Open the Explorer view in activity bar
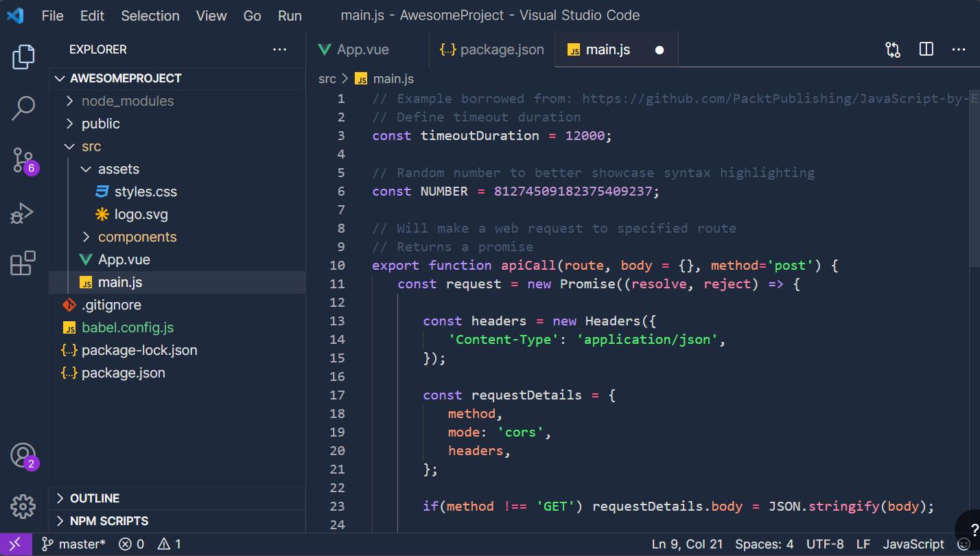The width and height of the screenshot is (980, 556). tap(23, 57)
